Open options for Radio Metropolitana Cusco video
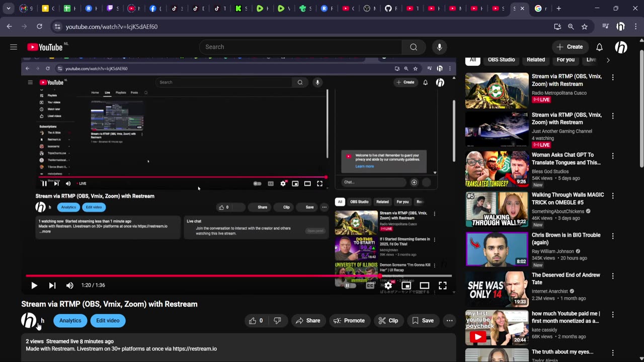644x362 pixels. click(612, 77)
